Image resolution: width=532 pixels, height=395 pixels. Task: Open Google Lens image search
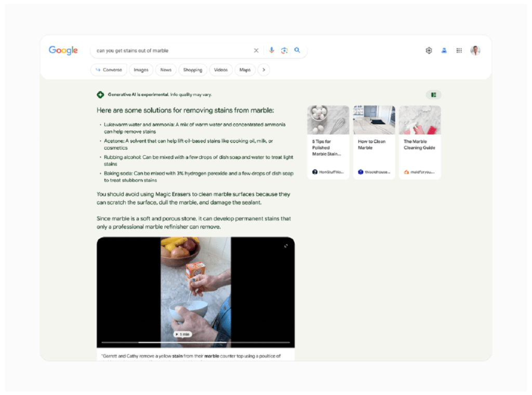[284, 50]
